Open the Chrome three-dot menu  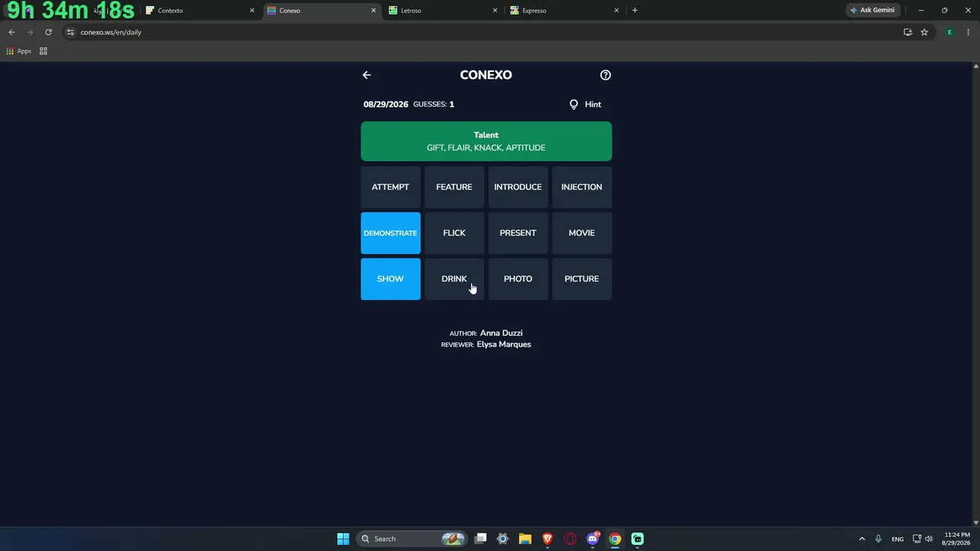[x=969, y=32]
